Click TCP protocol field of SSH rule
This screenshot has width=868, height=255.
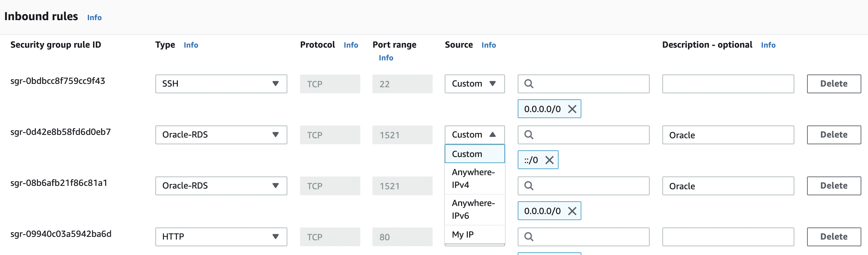[330, 84]
